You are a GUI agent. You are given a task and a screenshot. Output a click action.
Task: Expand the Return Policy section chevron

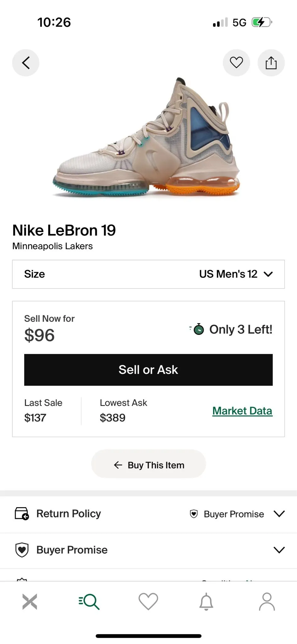pyautogui.click(x=279, y=514)
